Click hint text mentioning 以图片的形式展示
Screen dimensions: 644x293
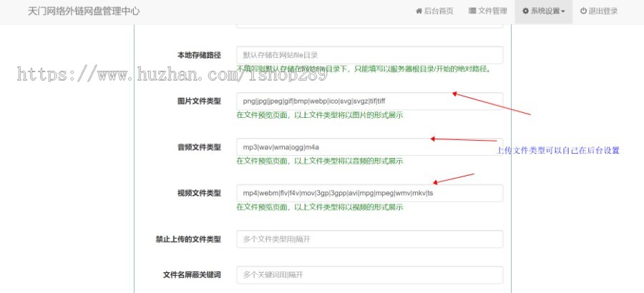(x=320, y=115)
